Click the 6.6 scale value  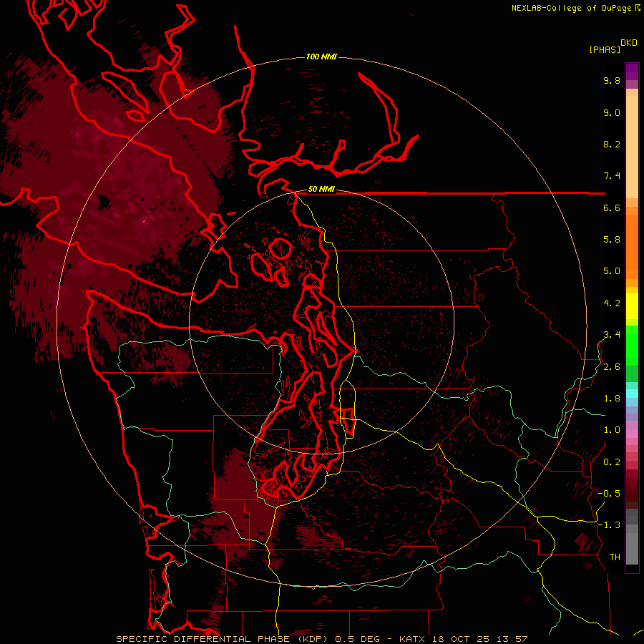pos(612,208)
